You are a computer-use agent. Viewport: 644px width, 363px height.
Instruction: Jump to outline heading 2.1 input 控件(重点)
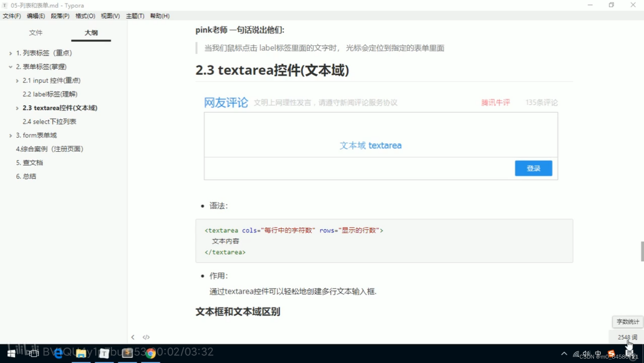(x=51, y=81)
